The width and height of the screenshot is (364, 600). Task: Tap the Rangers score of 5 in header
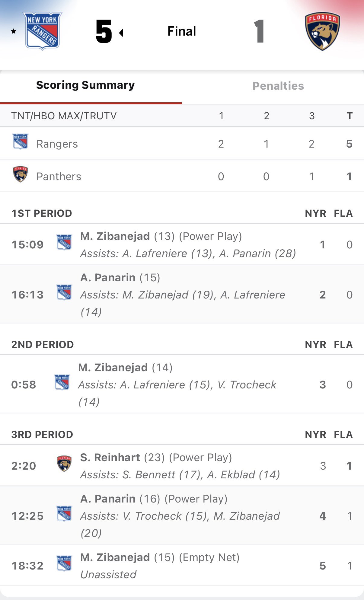click(x=104, y=31)
